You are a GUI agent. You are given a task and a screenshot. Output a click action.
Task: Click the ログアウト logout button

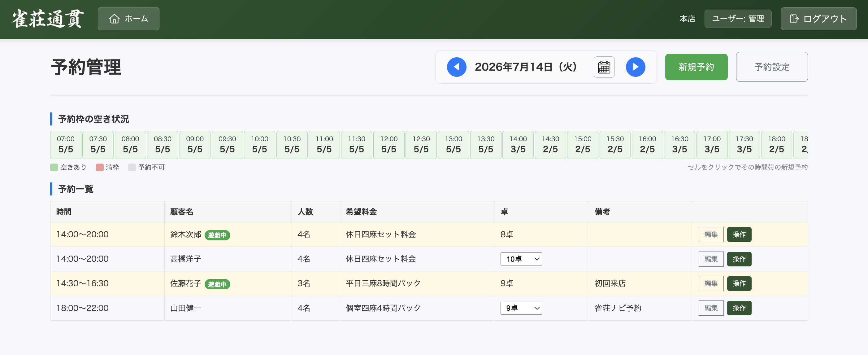click(x=818, y=19)
